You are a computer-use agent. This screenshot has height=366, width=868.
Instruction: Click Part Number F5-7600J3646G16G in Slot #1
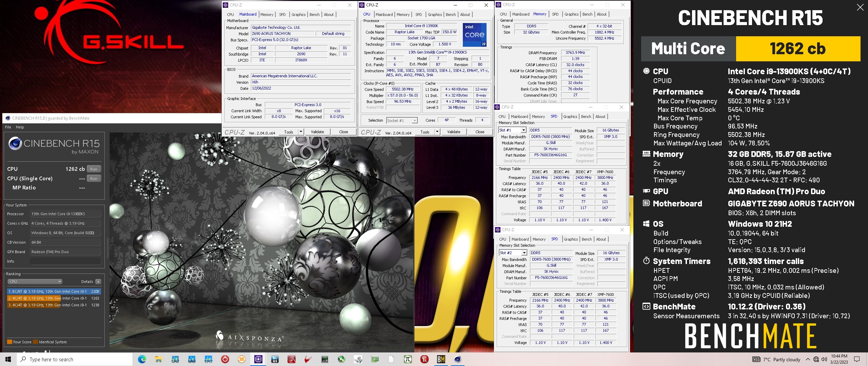click(550, 155)
